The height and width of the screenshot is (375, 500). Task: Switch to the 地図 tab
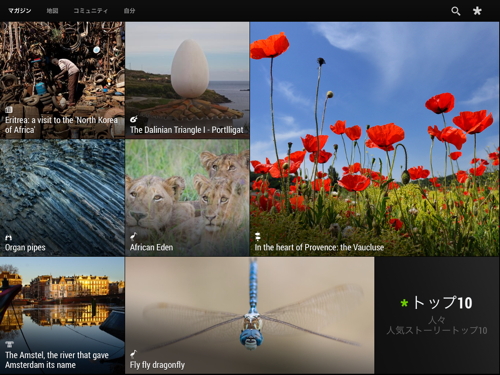click(x=52, y=11)
